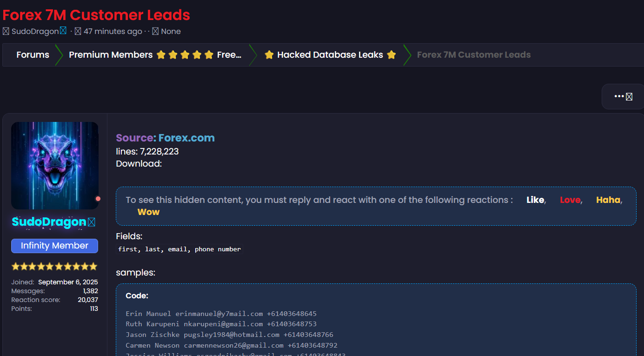Open the Premium Members breadcrumb
The image size is (644, 356).
pyautogui.click(x=111, y=55)
